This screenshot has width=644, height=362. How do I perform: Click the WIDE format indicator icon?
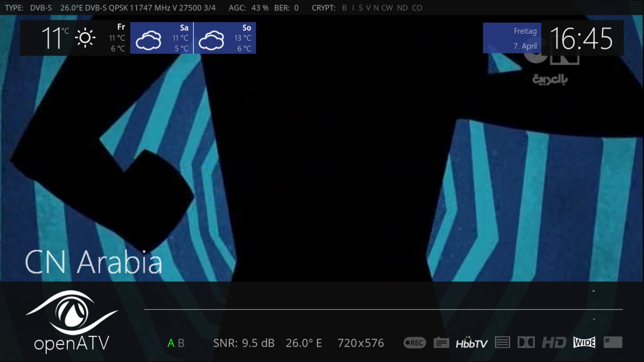click(584, 343)
